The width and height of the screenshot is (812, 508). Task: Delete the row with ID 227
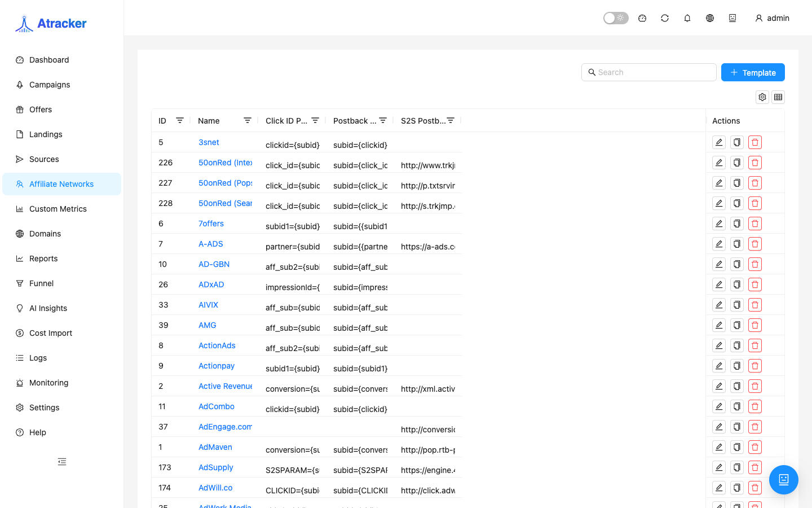(x=755, y=183)
